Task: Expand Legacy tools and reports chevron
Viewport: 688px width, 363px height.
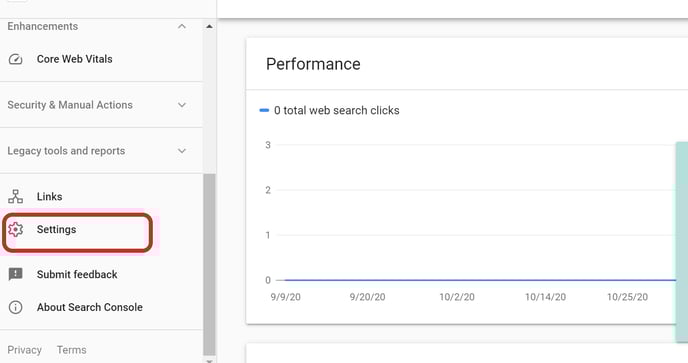Action: tap(182, 151)
